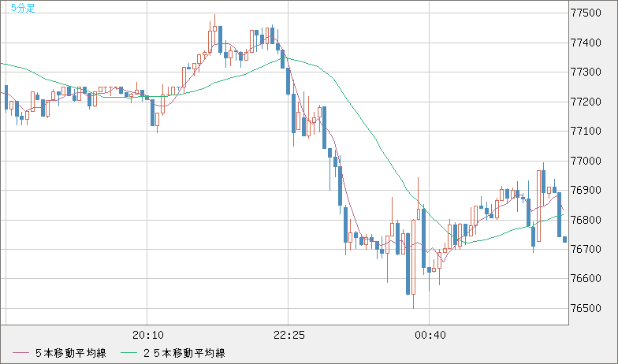Click the 77200 price axis label
This screenshot has width=618, height=364.
pos(586,102)
